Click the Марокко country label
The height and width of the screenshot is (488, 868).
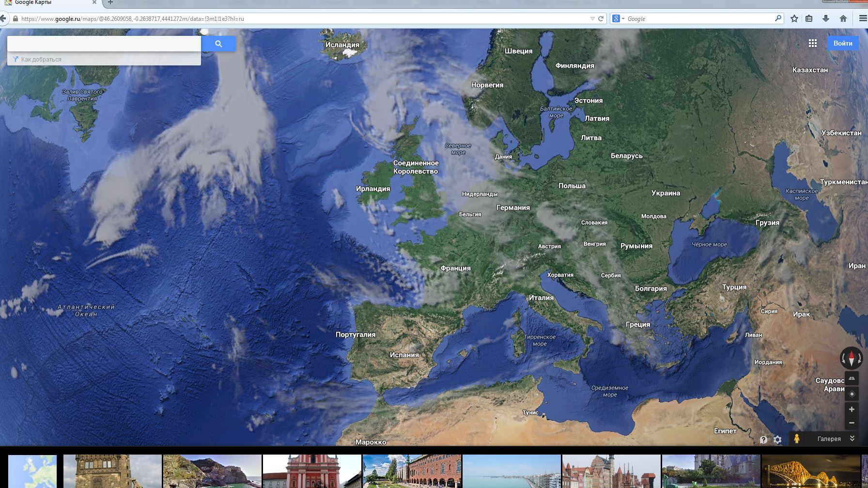[371, 442]
